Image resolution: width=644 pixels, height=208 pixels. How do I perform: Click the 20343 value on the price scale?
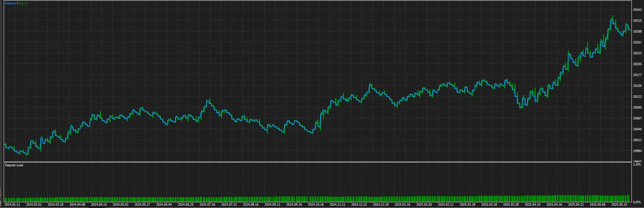637,10
